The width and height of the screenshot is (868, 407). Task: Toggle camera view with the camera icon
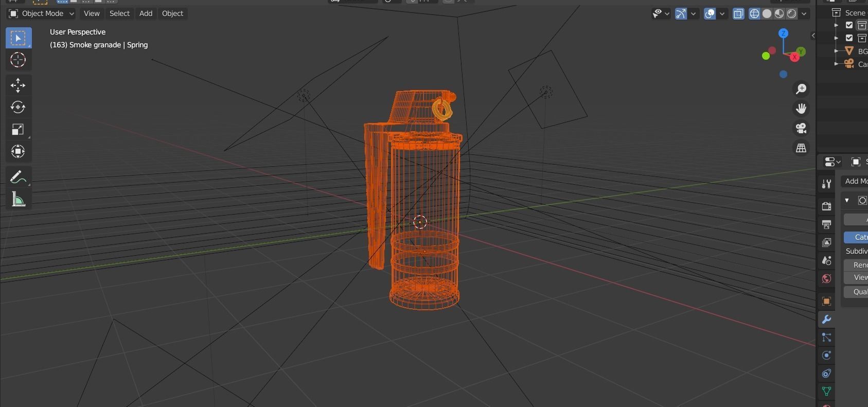(x=801, y=128)
